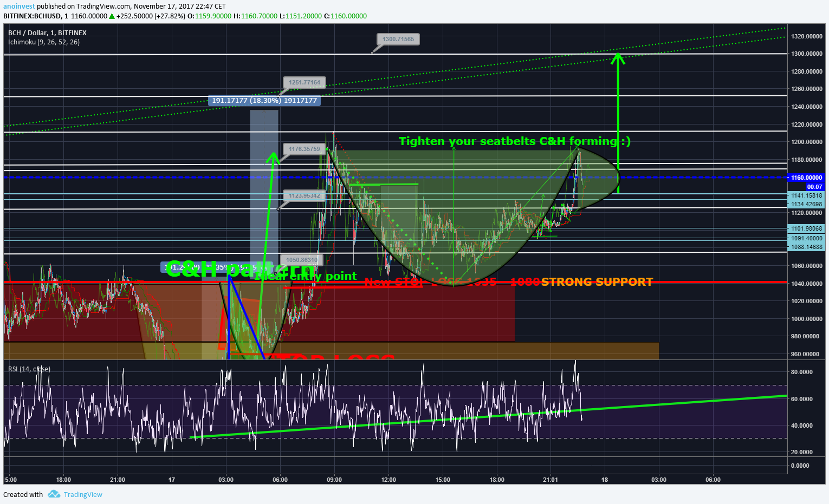Click the 1200.00000 price axis value
Viewport: 829px width, 504px height.
807,142
